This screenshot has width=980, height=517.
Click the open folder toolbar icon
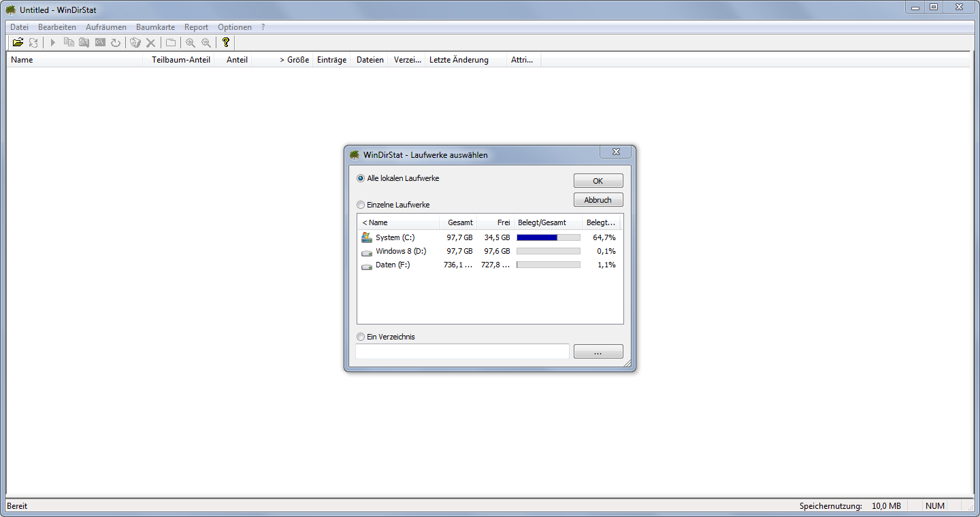click(x=18, y=43)
